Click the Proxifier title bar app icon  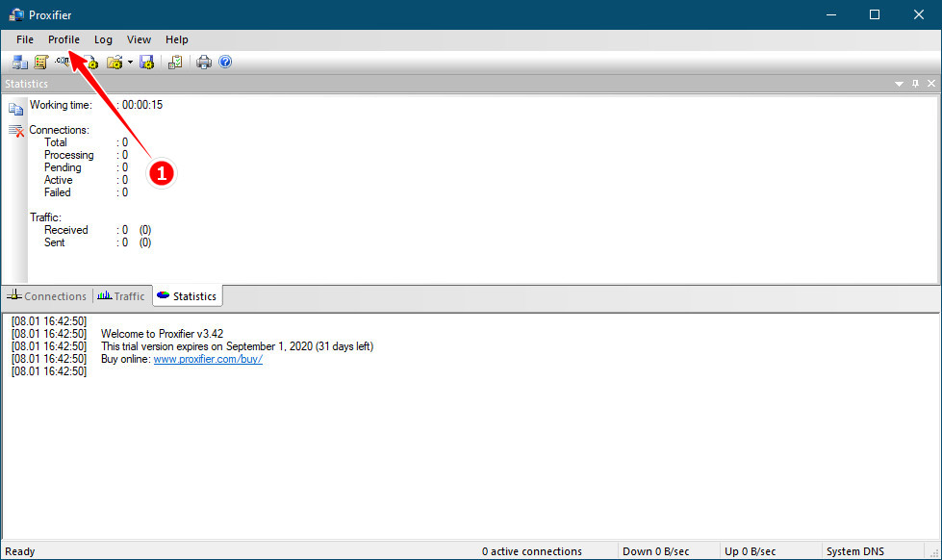tap(16, 15)
